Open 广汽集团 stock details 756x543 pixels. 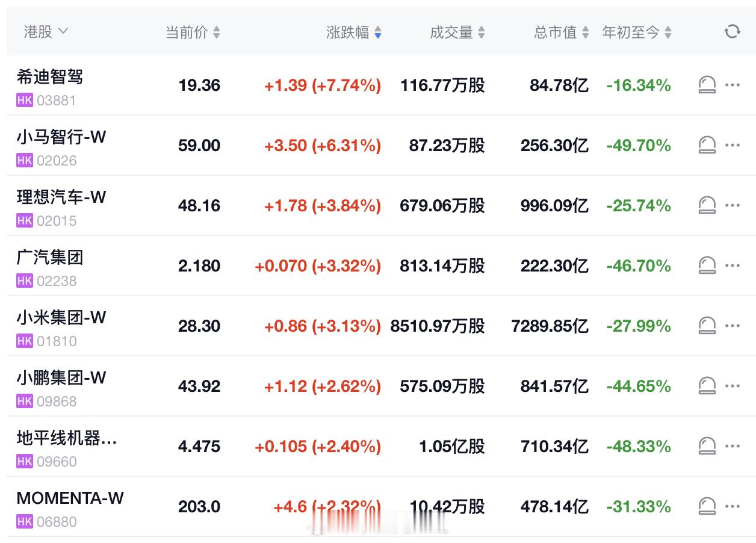coord(50,257)
